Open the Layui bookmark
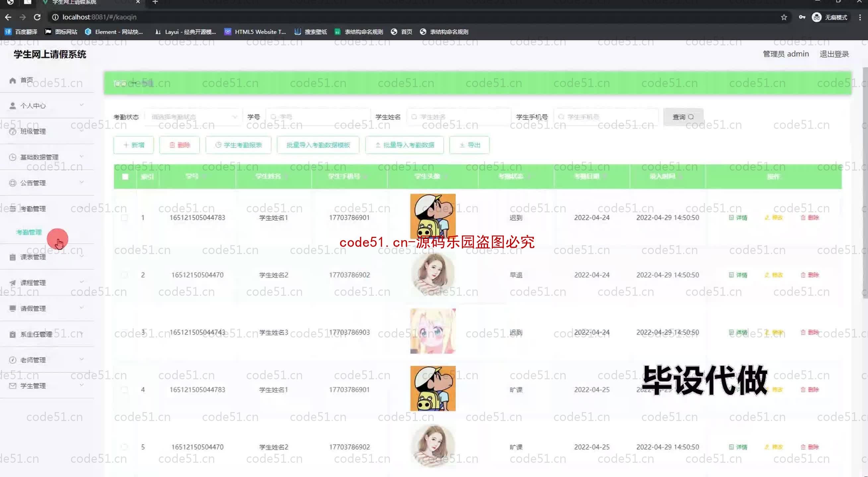Screen dimensions: 868x477 pyautogui.click(x=185, y=32)
